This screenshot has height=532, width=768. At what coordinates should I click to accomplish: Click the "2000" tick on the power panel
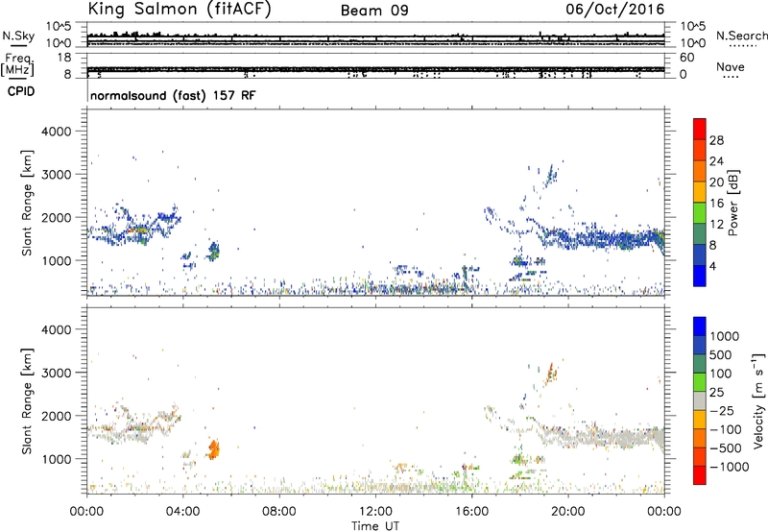click(56, 217)
